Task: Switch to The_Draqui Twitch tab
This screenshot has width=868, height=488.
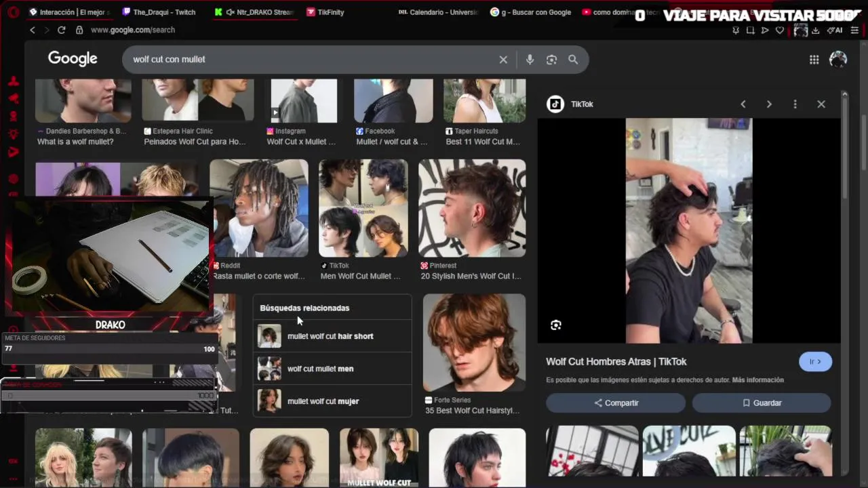Action: pyautogui.click(x=159, y=12)
